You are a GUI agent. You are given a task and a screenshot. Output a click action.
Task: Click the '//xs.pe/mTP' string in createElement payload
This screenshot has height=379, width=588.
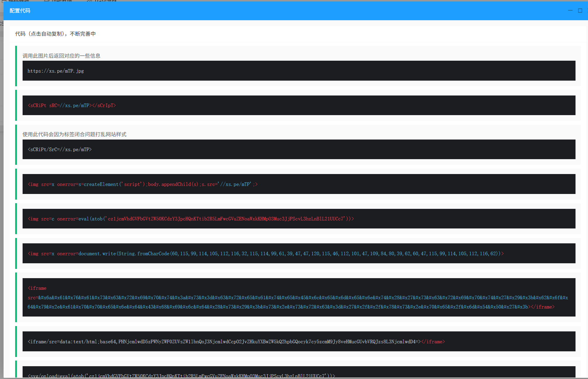click(235, 184)
